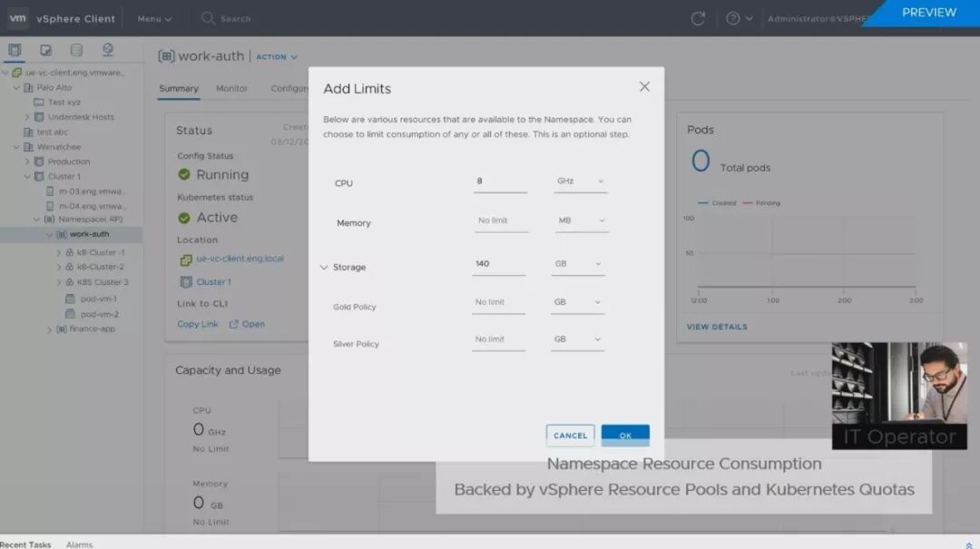
Task: Open the Networking view icon
Action: [x=107, y=50]
